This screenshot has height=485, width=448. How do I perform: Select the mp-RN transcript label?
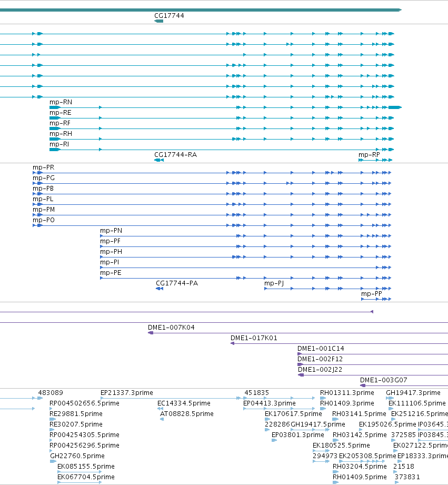coord(61,102)
